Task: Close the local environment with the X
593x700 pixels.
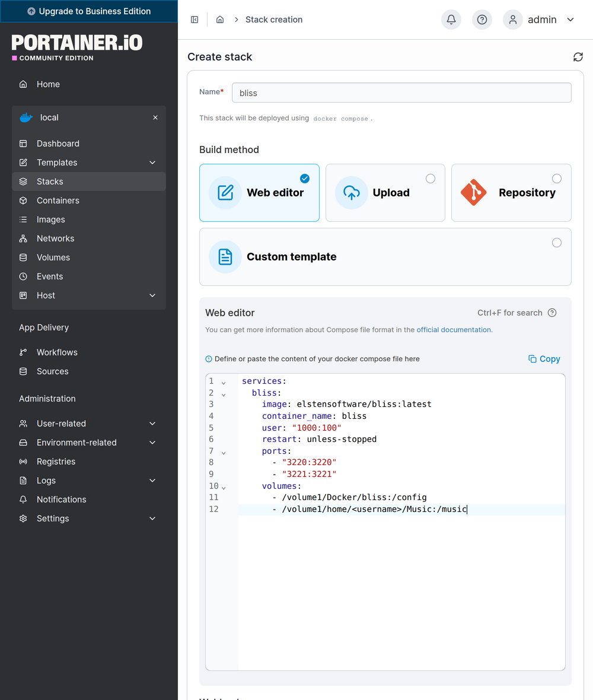Action: (x=155, y=117)
